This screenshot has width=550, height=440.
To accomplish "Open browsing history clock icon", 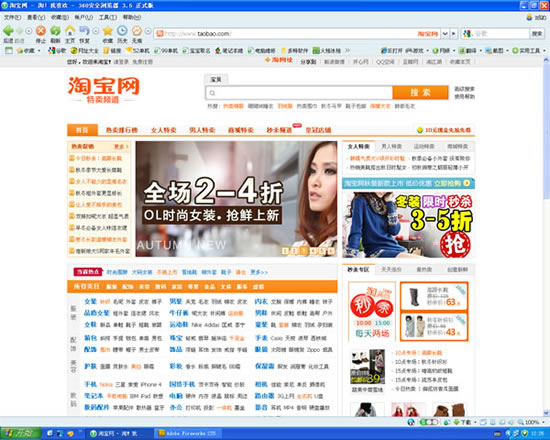I will [x=122, y=31].
